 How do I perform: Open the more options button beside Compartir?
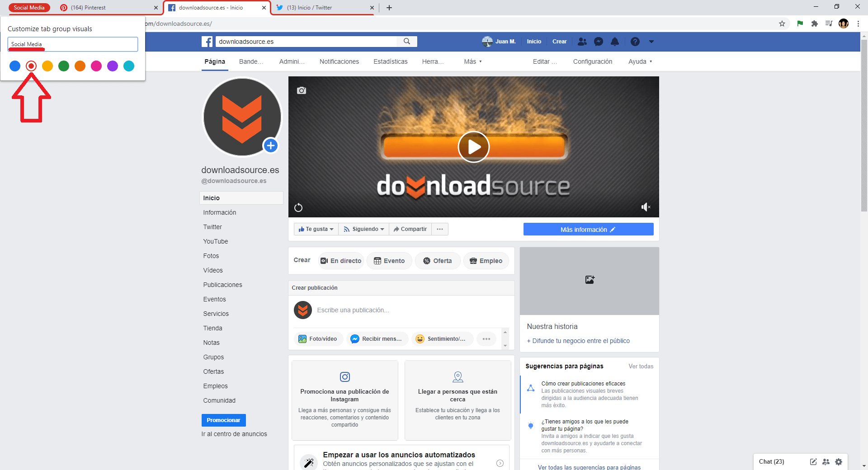(440, 229)
